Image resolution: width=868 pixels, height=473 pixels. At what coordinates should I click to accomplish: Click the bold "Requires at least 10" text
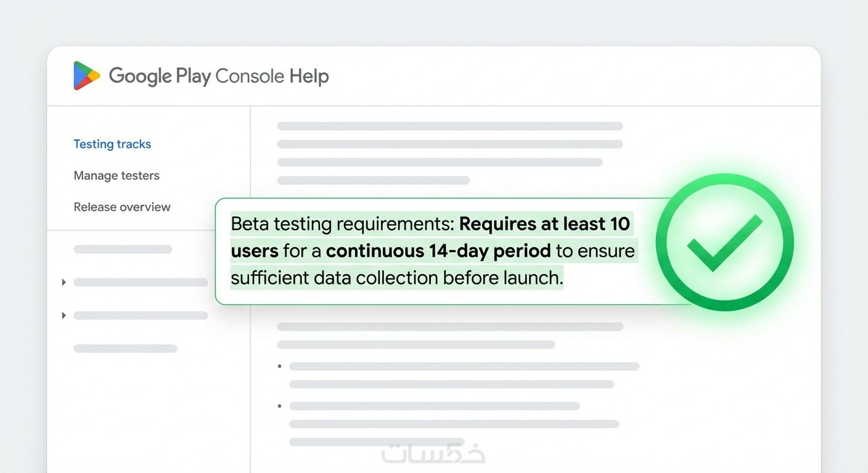(x=544, y=224)
